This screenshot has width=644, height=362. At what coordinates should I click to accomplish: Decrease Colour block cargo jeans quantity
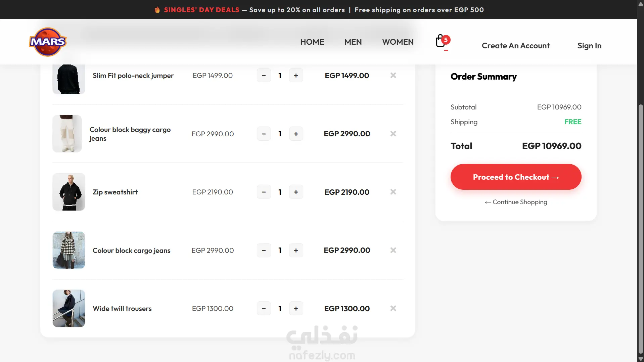pyautogui.click(x=264, y=250)
